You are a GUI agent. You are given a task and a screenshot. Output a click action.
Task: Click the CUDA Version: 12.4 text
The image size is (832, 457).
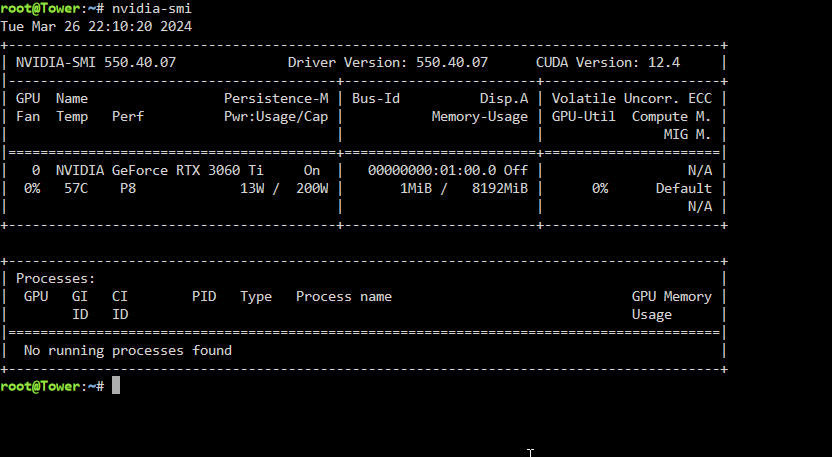click(x=608, y=63)
